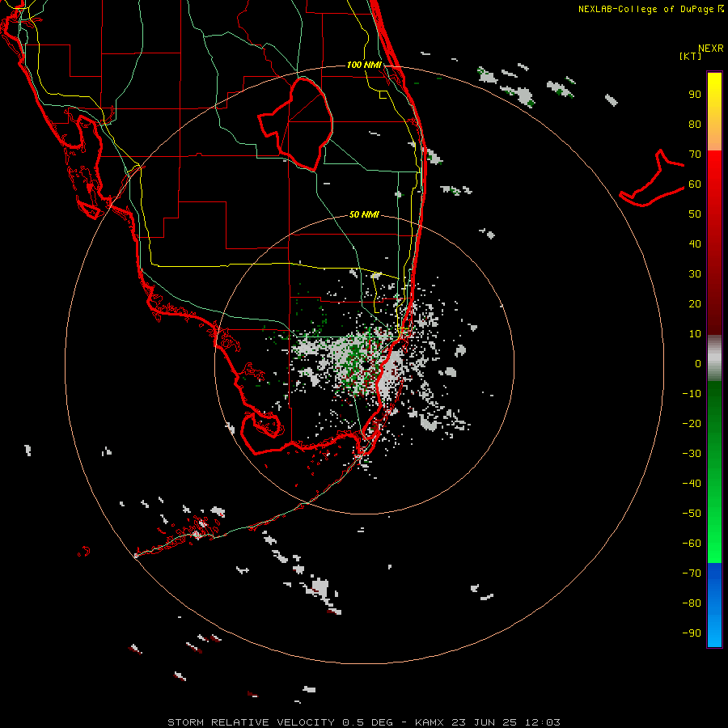Click the KAMX station identifier in caption
The height and width of the screenshot is (728, 728).
pos(429,722)
